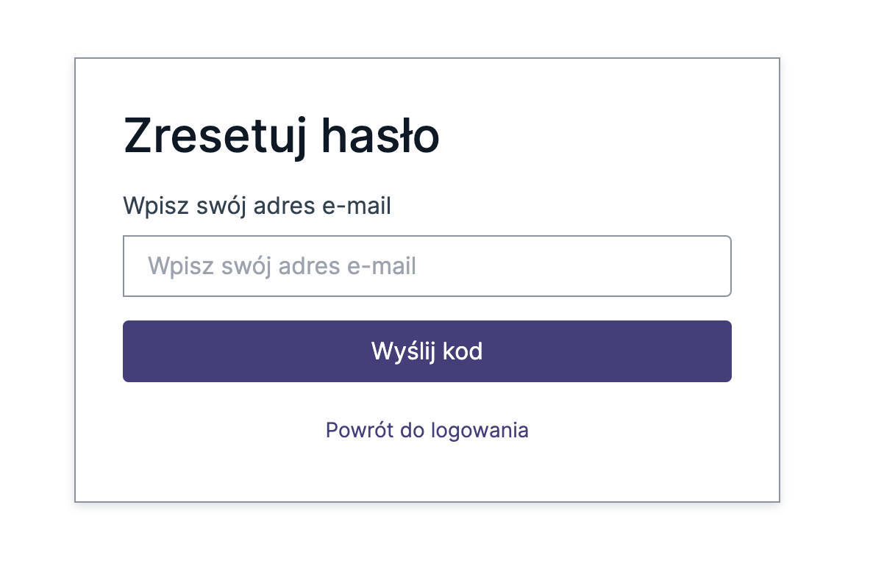Follow the "Powrót do logowania" link
This screenshot has width=884, height=588.
click(x=427, y=430)
